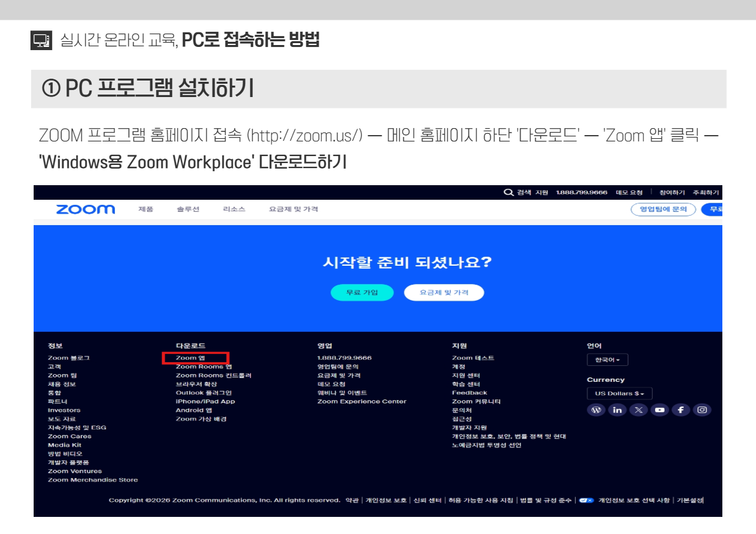
Task: Toggle the privacy choices switch icon
Action: tap(586, 500)
